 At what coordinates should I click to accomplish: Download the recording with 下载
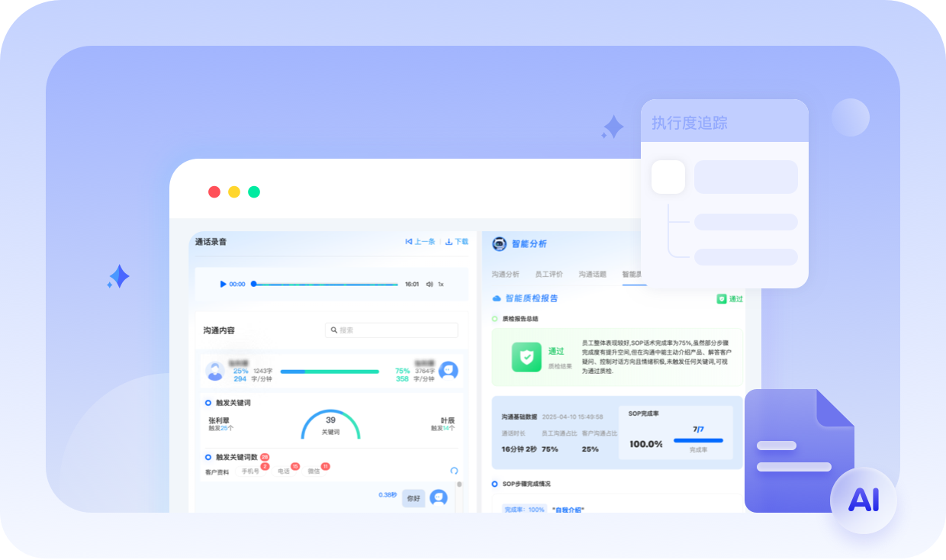tap(457, 242)
